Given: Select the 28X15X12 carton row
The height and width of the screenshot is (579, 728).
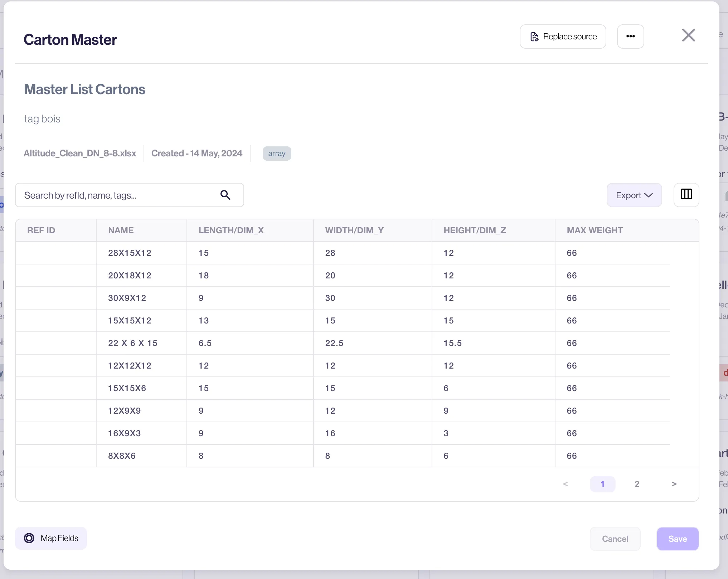Looking at the screenshot, I should tap(343, 253).
